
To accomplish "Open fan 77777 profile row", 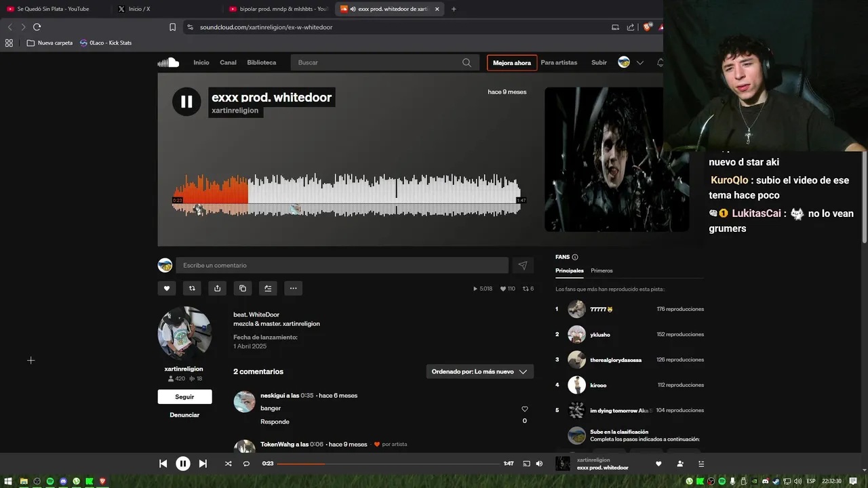I will click(x=629, y=309).
